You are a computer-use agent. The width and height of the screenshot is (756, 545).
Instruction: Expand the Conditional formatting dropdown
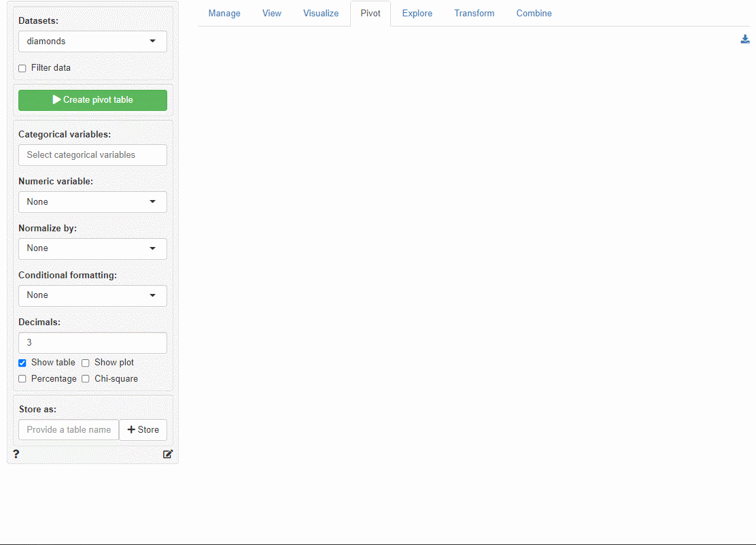92,295
